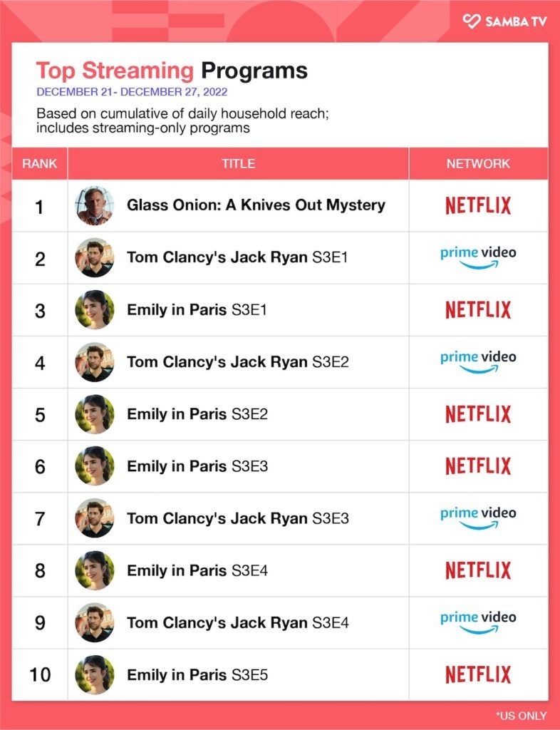Click the December 21 - December 27, 2022 date text

132,92
